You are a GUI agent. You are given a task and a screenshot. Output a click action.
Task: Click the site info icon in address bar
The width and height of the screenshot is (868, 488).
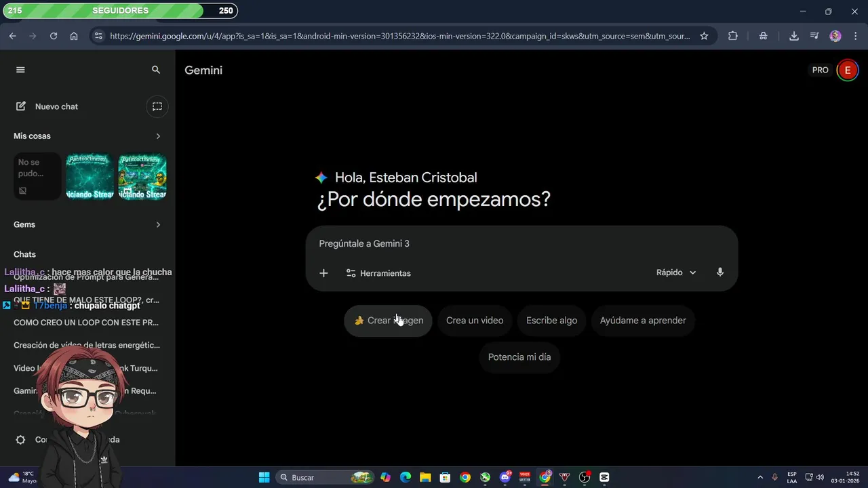click(x=98, y=36)
